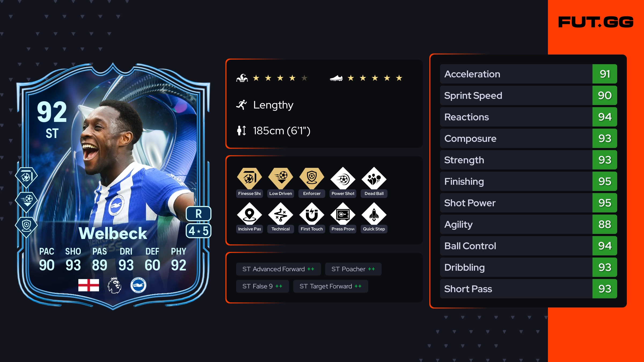Click the ST Target Forward role tag
Image resolution: width=644 pixels, height=362 pixels.
coord(331,286)
